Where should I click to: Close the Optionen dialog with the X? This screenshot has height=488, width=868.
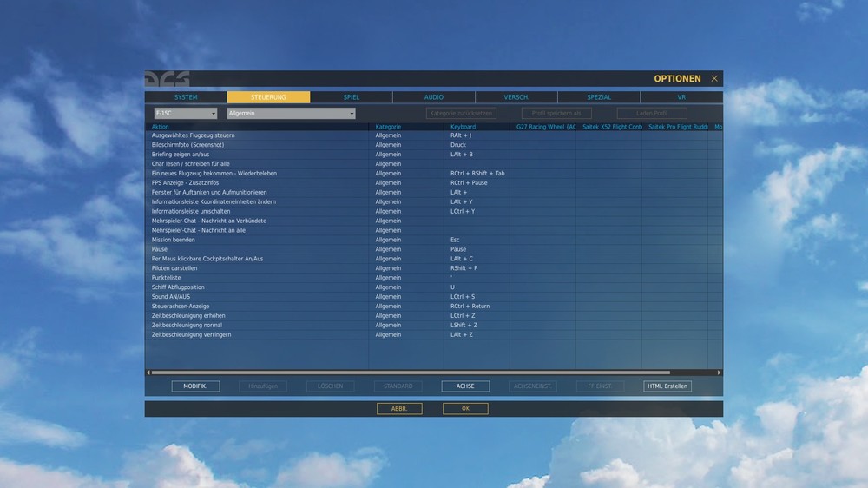coord(714,79)
